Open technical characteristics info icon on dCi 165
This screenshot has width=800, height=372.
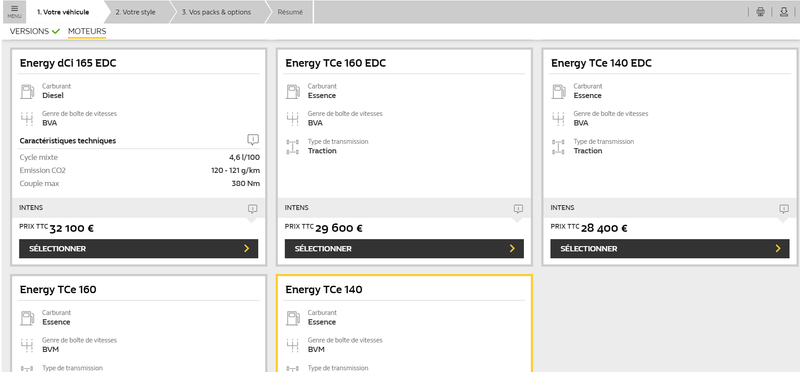click(253, 139)
